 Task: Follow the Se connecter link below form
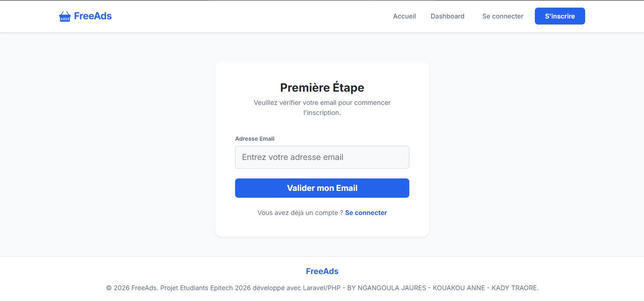(x=366, y=213)
